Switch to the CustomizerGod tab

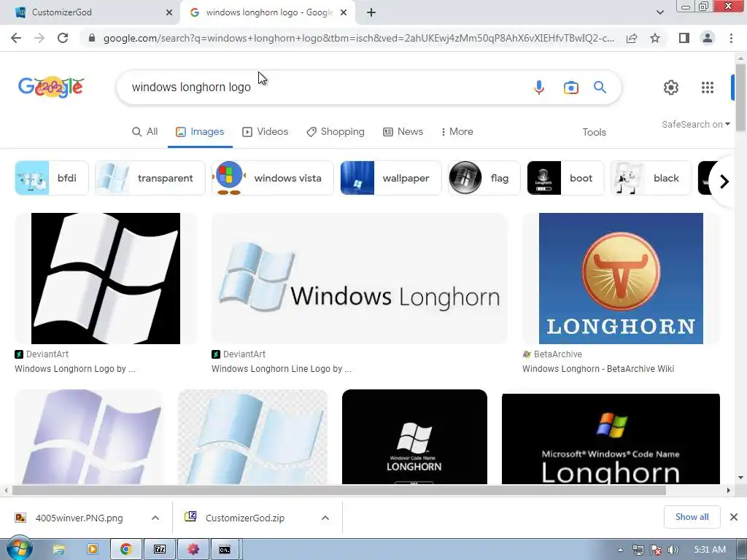[90, 12]
